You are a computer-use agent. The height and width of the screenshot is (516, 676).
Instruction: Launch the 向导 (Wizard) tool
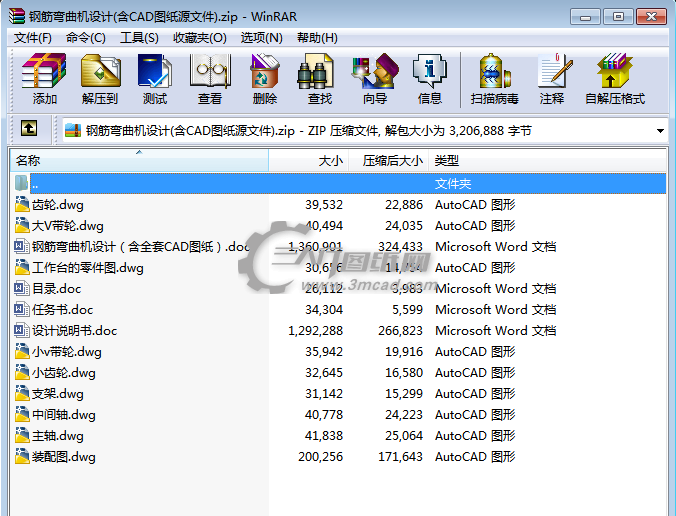375,79
